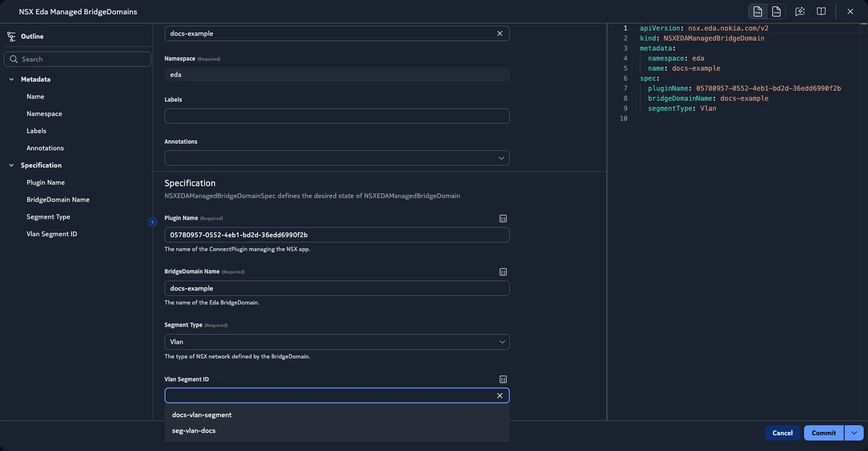Collapse the outline panel with arrow handle
Viewport: 868px width, 451px height.
click(x=153, y=222)
